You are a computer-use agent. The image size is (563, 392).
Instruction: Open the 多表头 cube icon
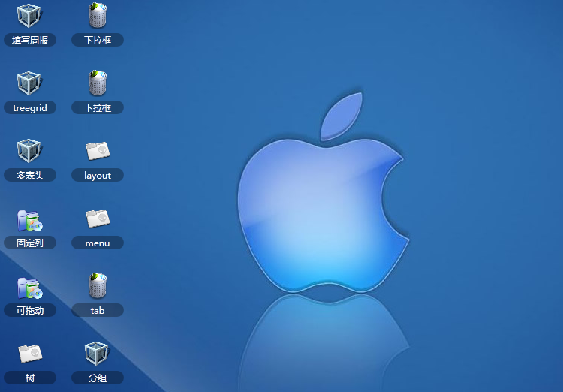(29, 150)
